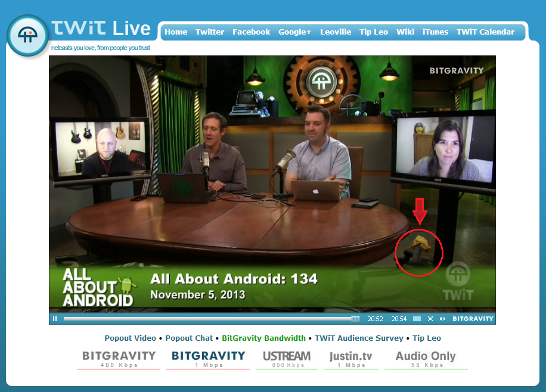The width and height of the screenshot is (546, 392).
Task: Choose the Justin.tv 1 Mbps stream
Action: click(350, 359)
